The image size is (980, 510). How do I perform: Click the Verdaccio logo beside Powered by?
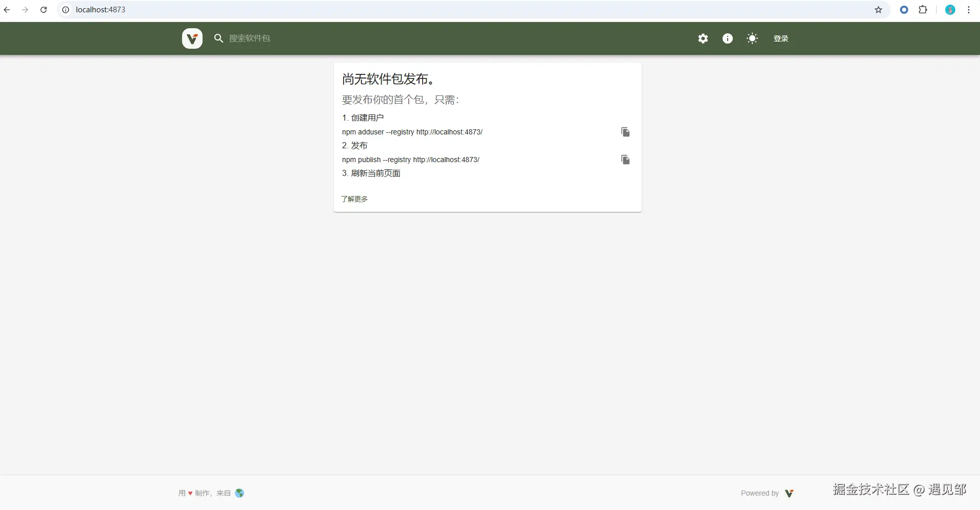coord(789,493)
